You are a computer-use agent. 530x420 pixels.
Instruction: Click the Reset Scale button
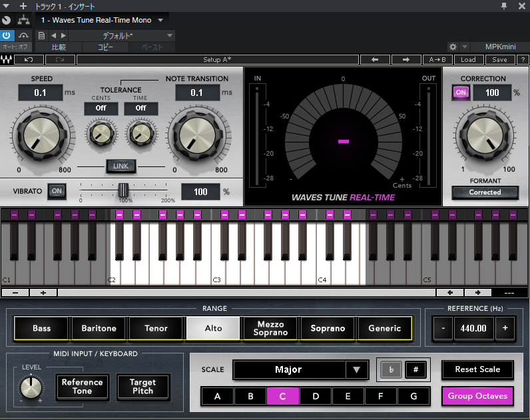click(x=477, y=369)
